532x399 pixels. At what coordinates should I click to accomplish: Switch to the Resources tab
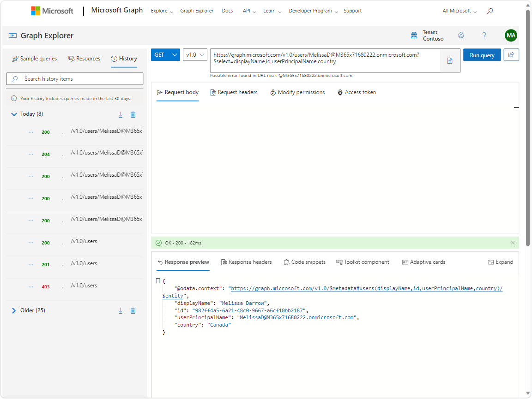(84, 59)
